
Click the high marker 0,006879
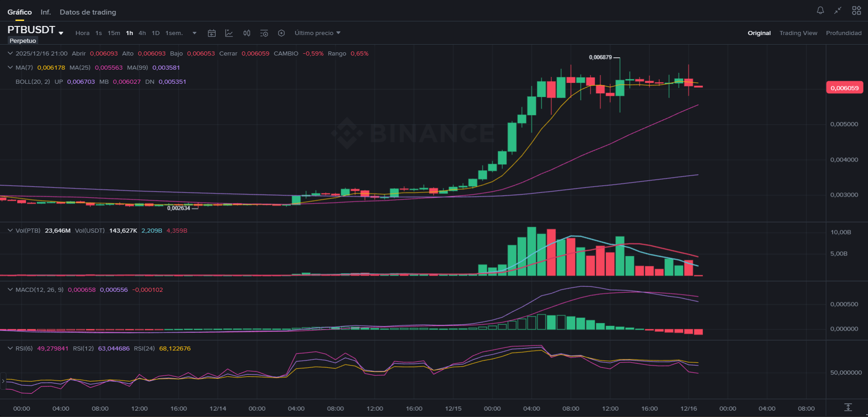coord(601,57)
